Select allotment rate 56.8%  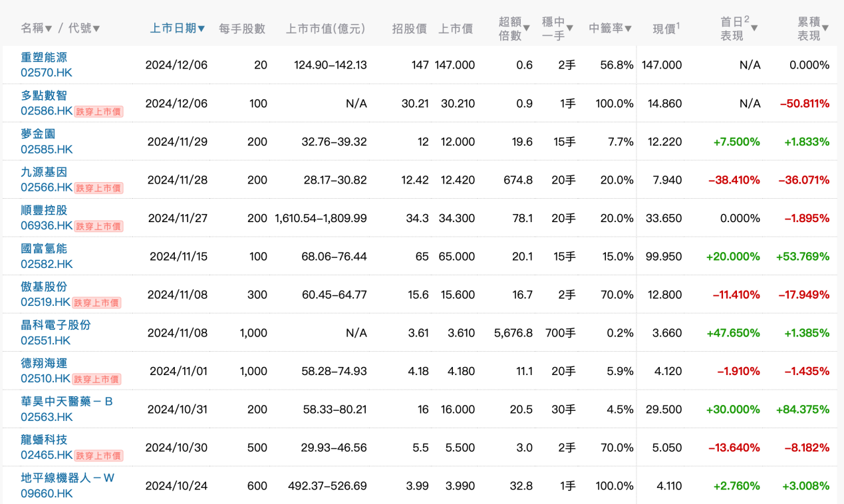(x=617, y=65)
